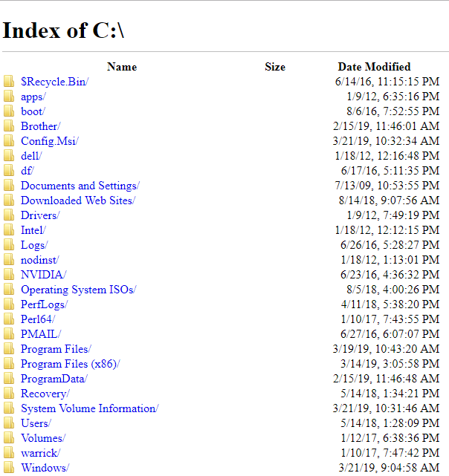Click the Name column header
The width and height of the screenshot is (449, 476).
pyautogui.click(x=122, y=67)
